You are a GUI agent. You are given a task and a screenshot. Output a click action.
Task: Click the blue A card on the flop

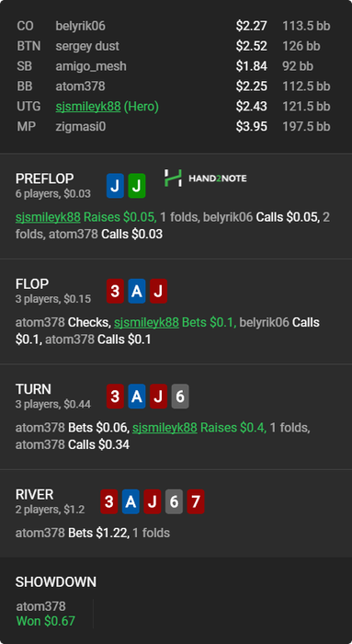pyautogui.click(x=137, y=292)
